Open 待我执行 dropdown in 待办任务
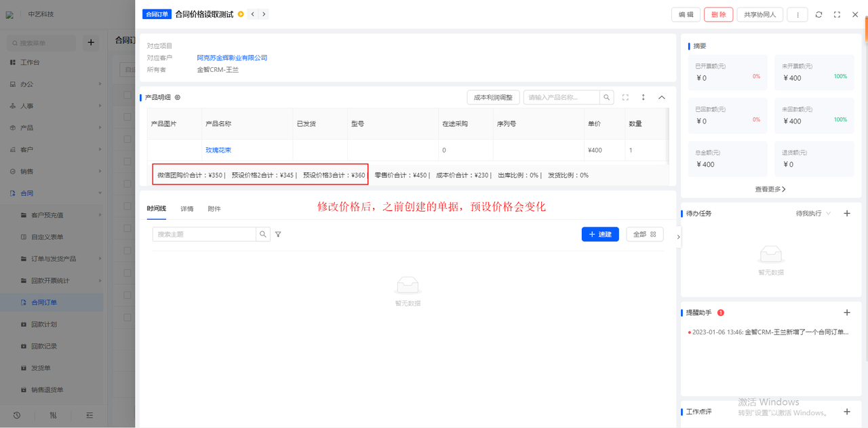The width and height of the screenshot is (868, 428). point(813,214)
